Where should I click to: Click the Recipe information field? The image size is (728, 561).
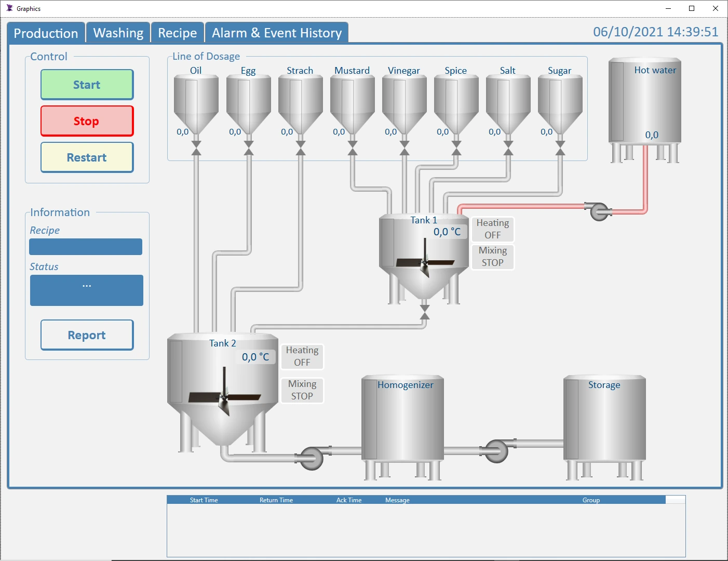pyautogui.click(x=86, y=247)
